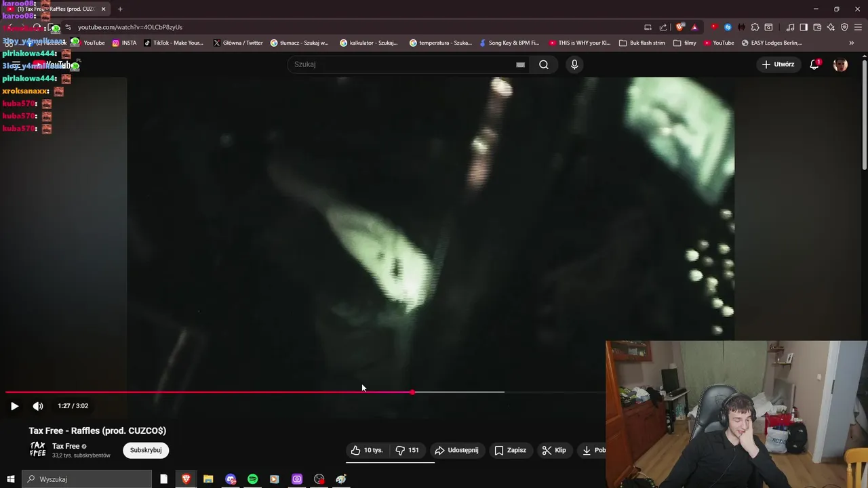Screen dimensions: 868x488
Task: Open OBS Studio from the taskbar
Action: pyautogui.click(x=319, y=479)
